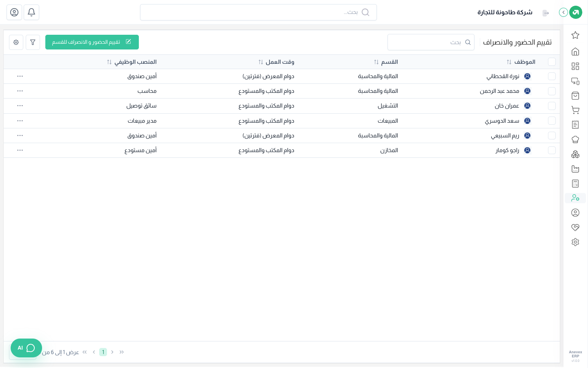588x368 pixels.
Task: Open inventory boxes icon in sidebar
Action: (575, 154)
